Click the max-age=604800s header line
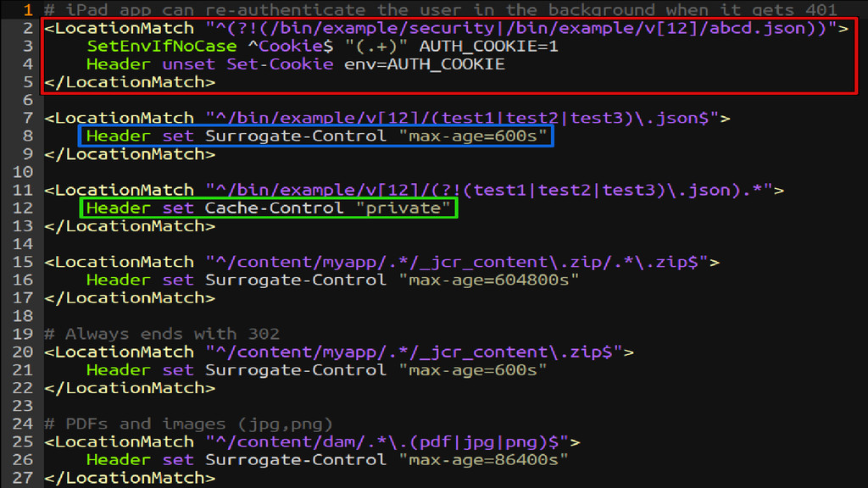 coord(332,280)
